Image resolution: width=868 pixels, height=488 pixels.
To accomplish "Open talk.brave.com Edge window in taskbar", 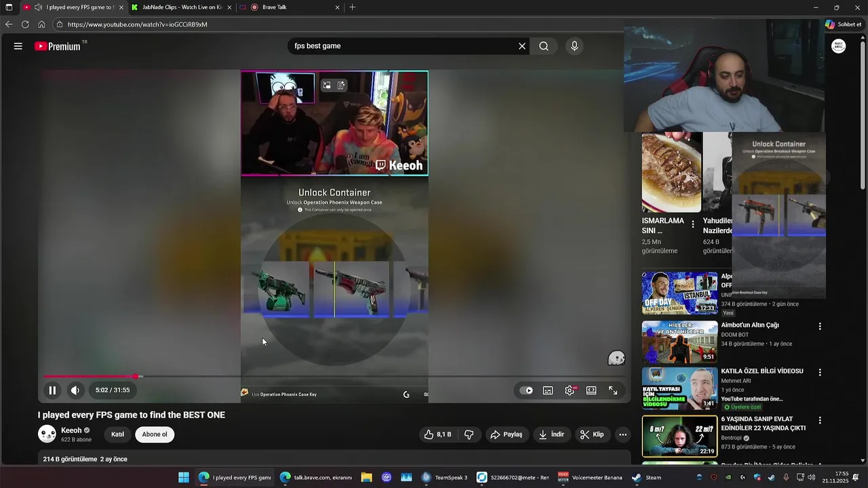I will [x=316, y=477].
